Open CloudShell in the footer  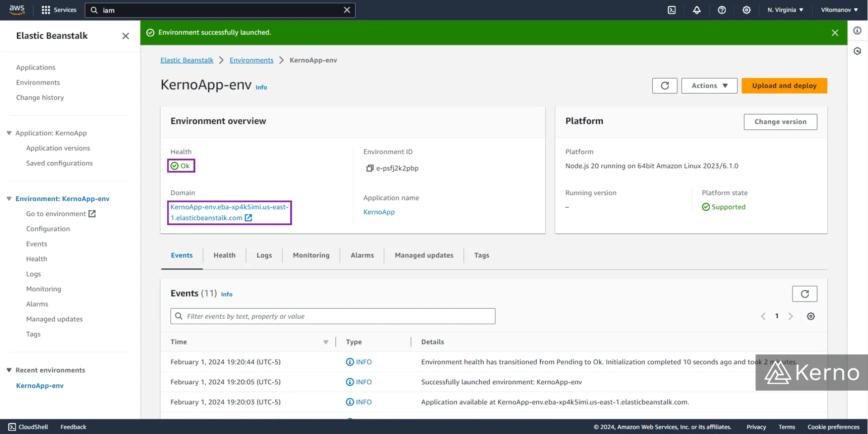28,427
